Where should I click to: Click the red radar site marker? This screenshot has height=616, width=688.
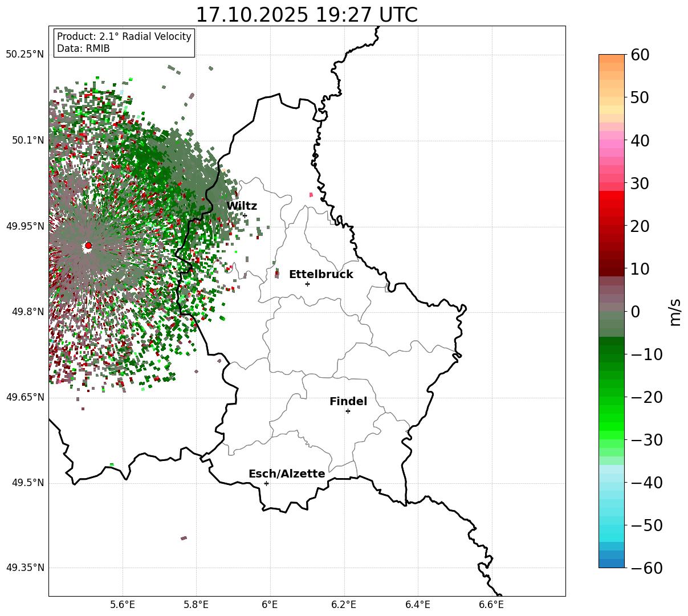coord(88,246)
